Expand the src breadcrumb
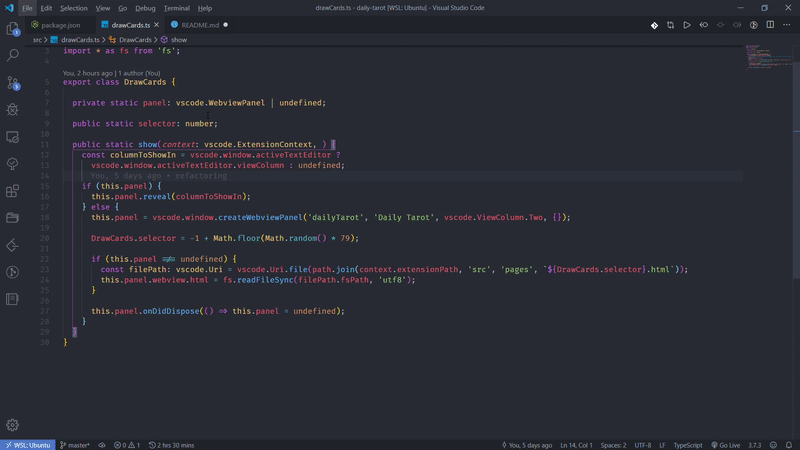This screenshot has height=450, width=800. pos(37,40)
